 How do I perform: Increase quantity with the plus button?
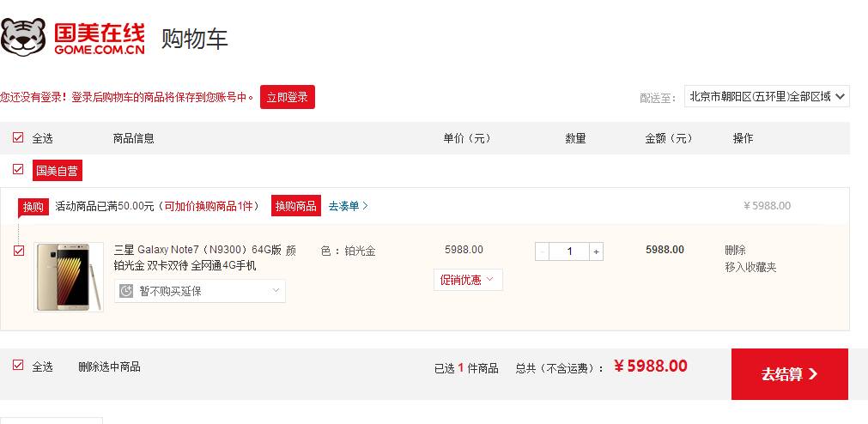[x=597, y=251]
